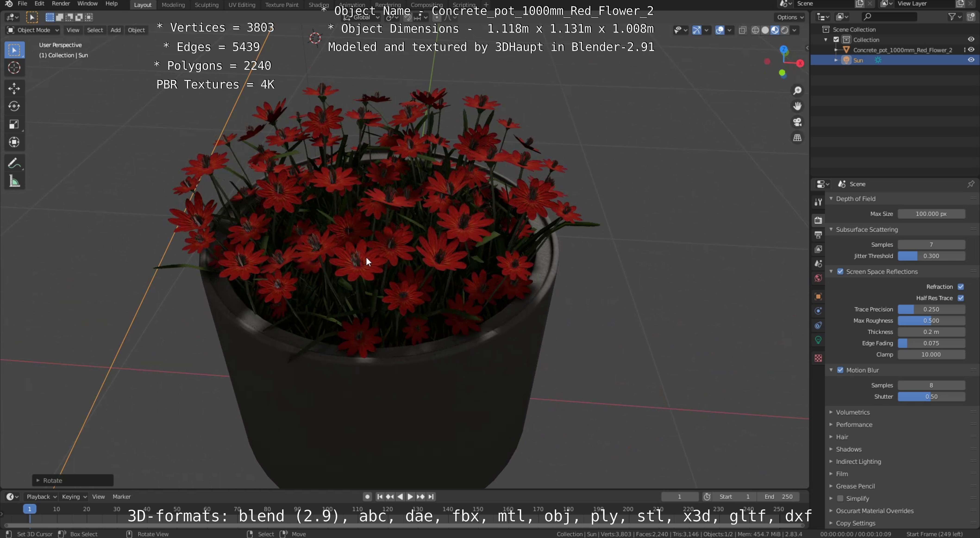Uncheck the Refraction checkbox
This screenshot has height=538, width=980.
pyautogui.click(x=961, y=287)
